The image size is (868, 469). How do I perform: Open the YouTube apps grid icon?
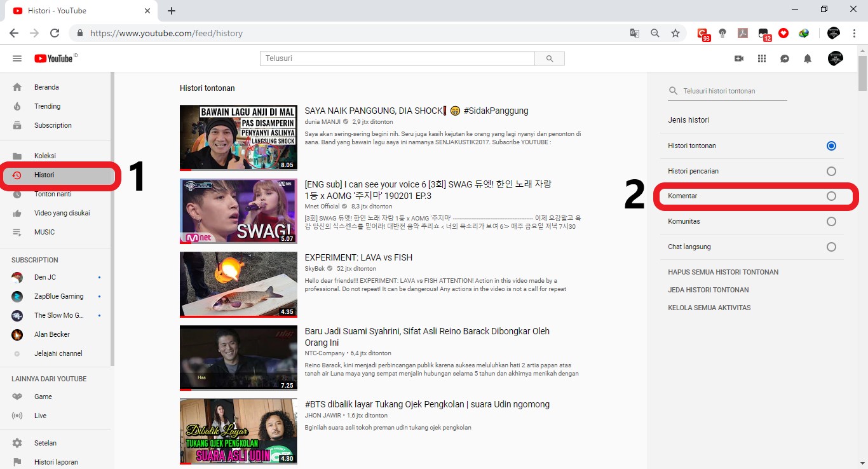(762, 58)
